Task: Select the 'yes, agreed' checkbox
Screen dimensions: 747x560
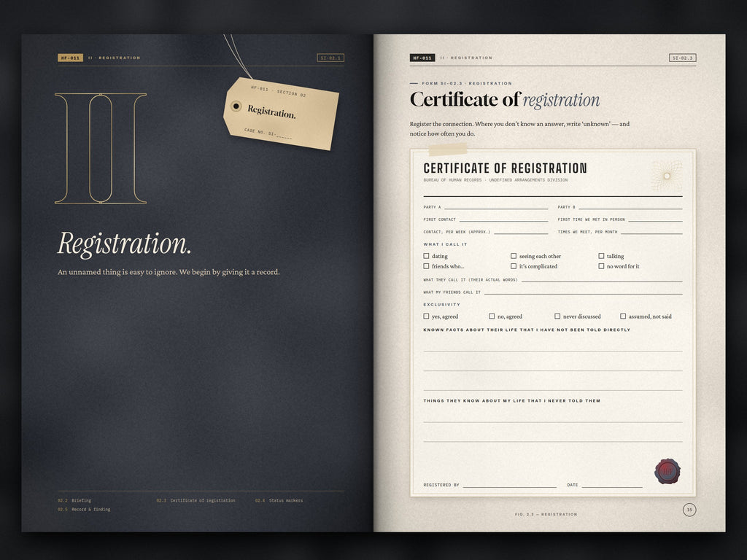Action: [426, 316]
